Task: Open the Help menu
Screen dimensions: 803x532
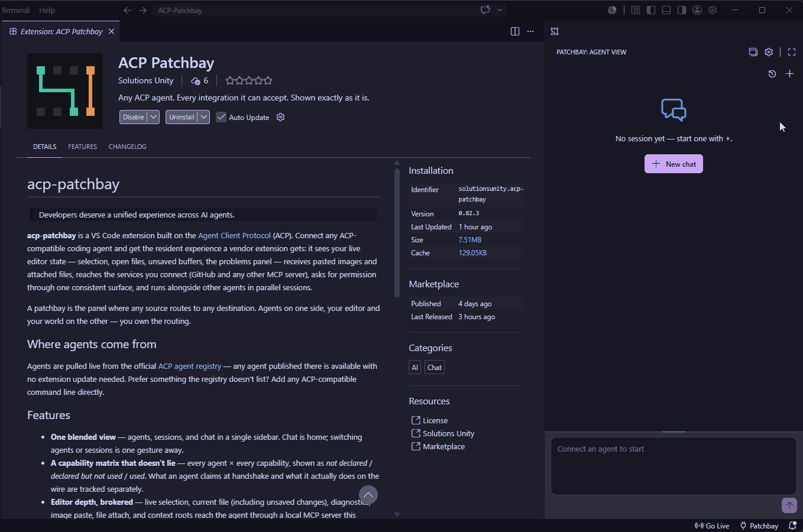Action: point(47,10)
